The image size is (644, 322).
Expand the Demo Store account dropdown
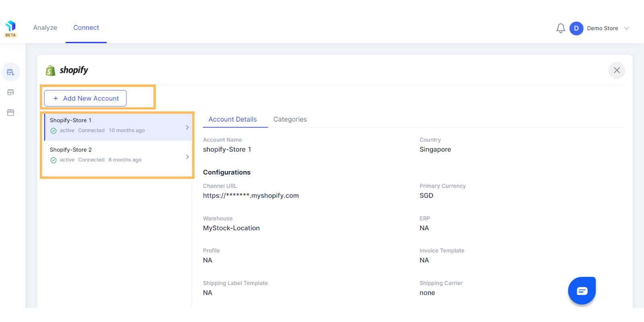point(626,28)
